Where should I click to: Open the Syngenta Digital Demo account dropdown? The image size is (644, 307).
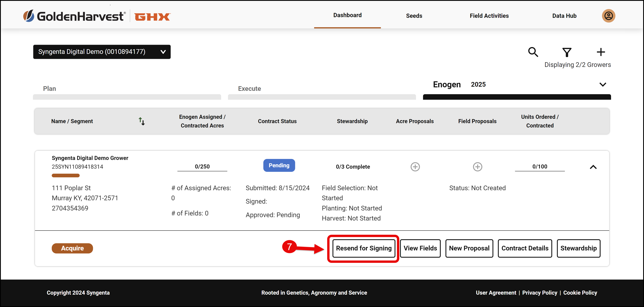102,52
